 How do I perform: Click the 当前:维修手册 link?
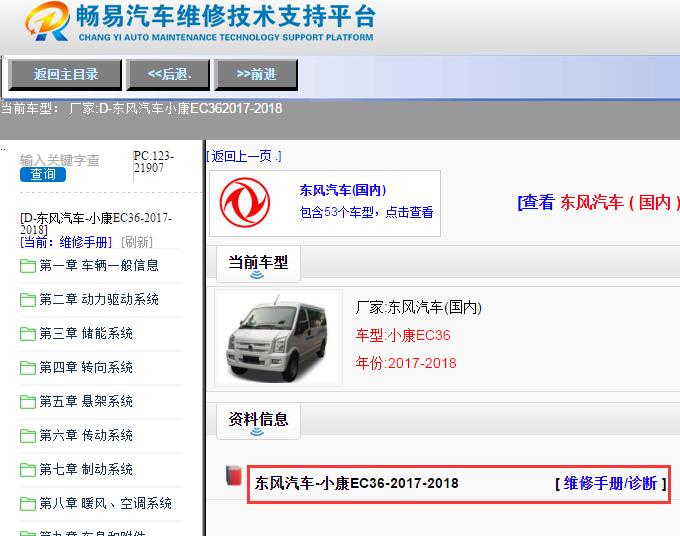pos(66,242)
